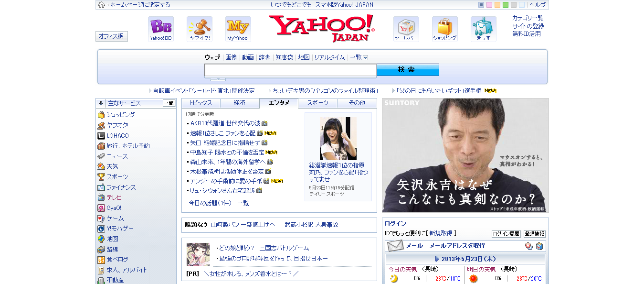Click the mail envelope icon in login box

tap(395, 246)
